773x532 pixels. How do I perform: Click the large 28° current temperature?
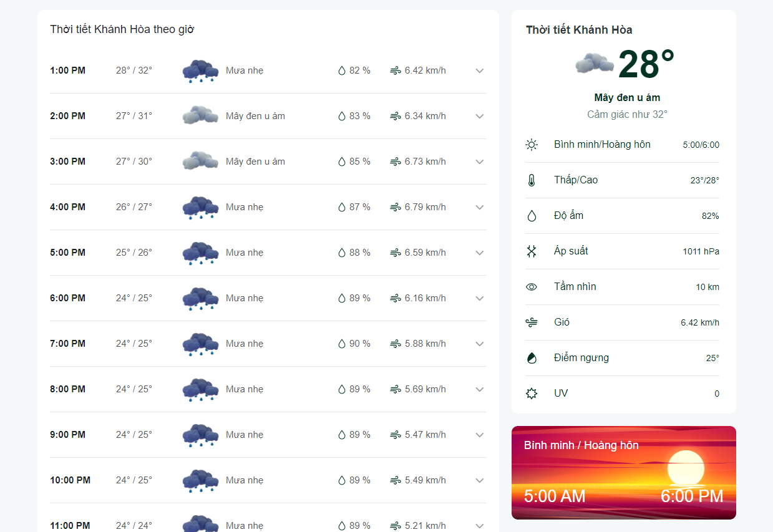point(646,64)
